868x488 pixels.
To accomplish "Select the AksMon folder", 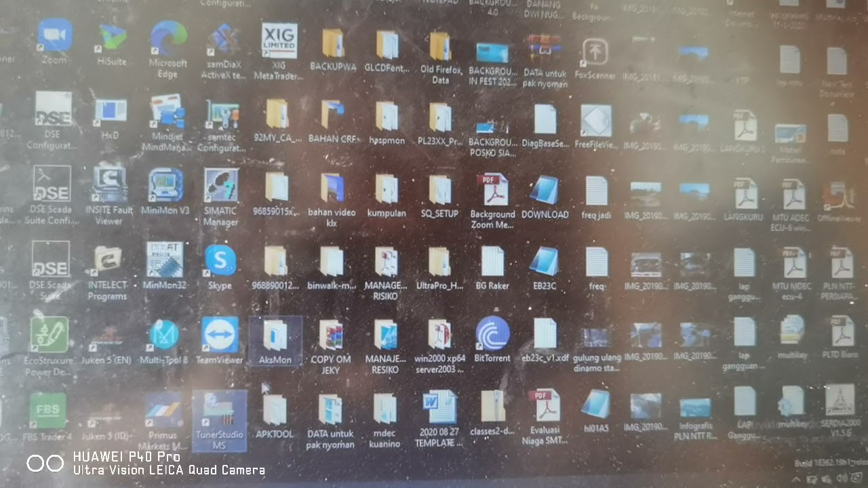I will (x=275, y=342).
